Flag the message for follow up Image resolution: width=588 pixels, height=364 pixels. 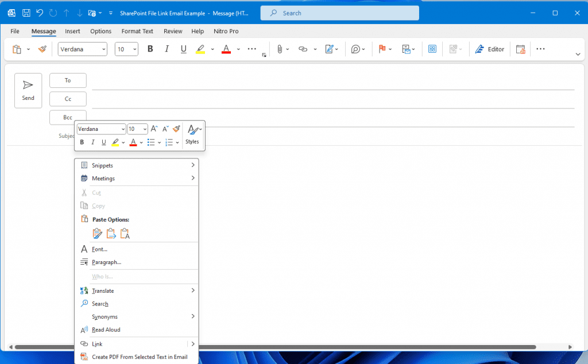pos(382,49)
